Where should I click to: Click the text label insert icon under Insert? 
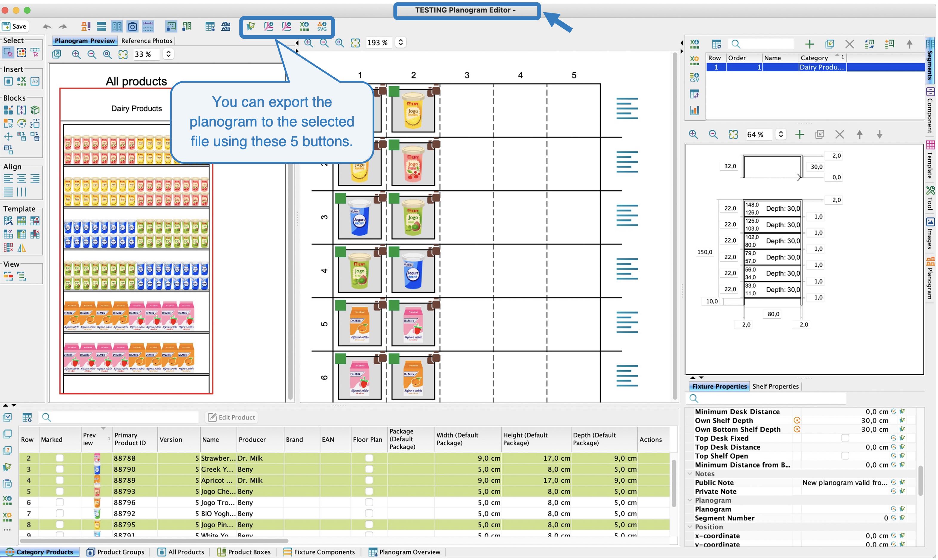(x=35, y=81)
